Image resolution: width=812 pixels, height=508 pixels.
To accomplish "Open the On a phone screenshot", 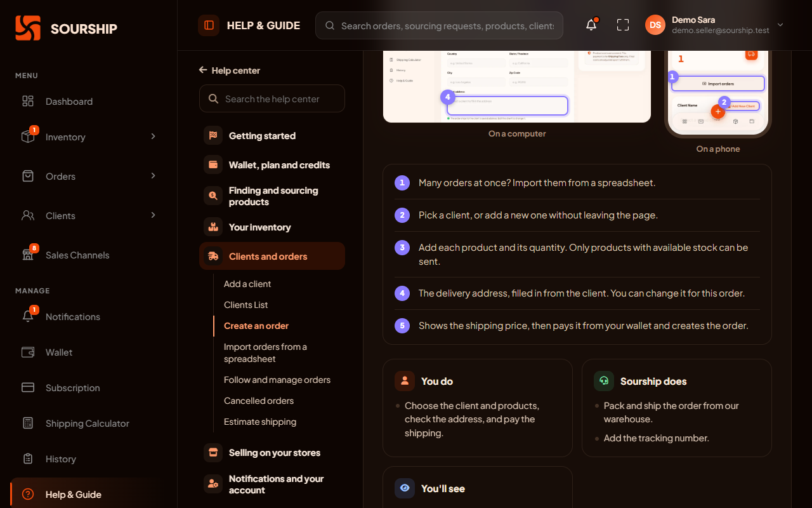I will pos(718,94).
